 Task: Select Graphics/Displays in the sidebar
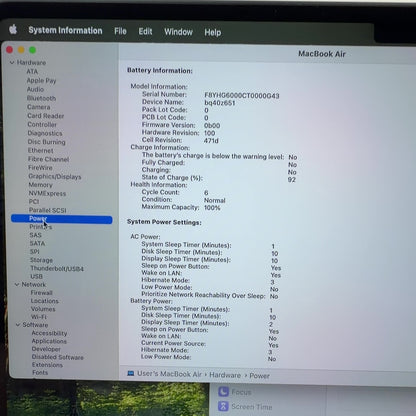coord(55,176)
